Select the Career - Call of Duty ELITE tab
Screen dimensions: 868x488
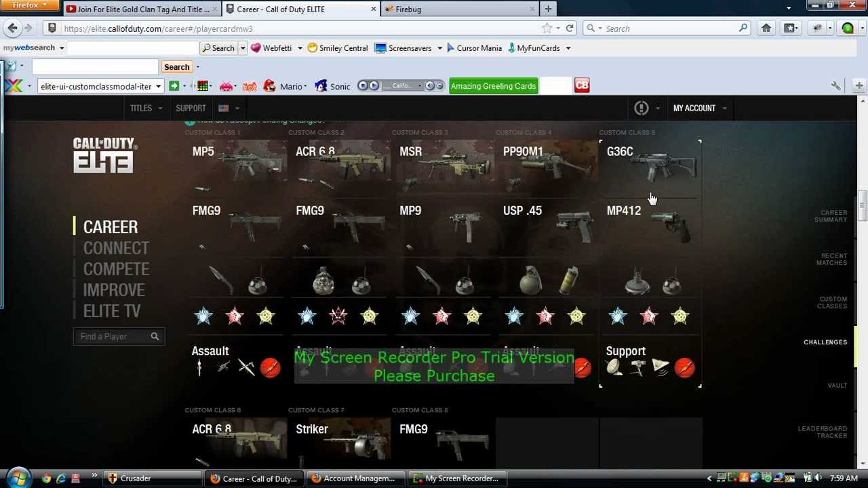[301, 9]
